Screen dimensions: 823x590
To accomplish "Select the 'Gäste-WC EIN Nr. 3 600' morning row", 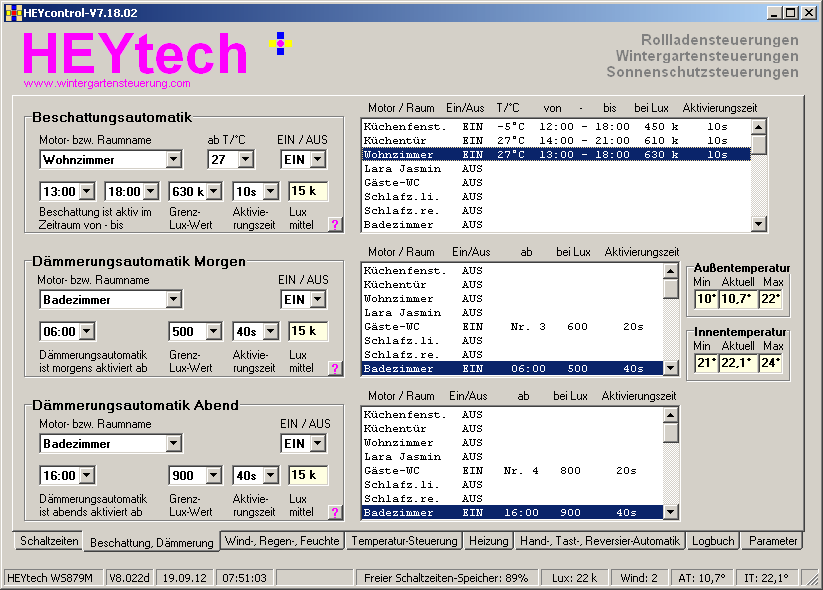I will pos(512,326).
